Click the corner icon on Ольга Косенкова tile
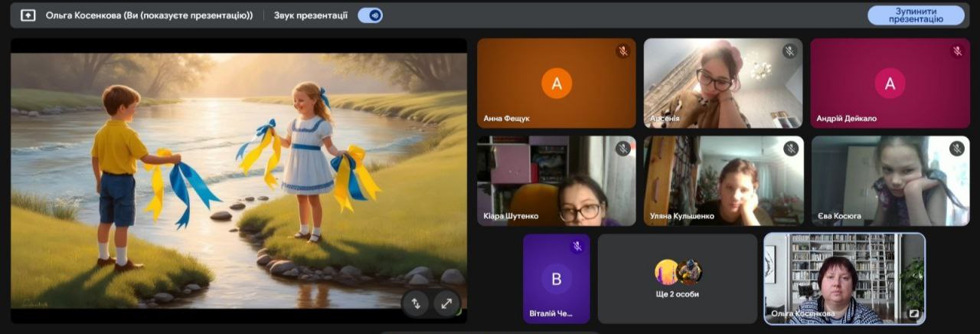The width and height of the screenshot is (980, 334). point(913,313)
